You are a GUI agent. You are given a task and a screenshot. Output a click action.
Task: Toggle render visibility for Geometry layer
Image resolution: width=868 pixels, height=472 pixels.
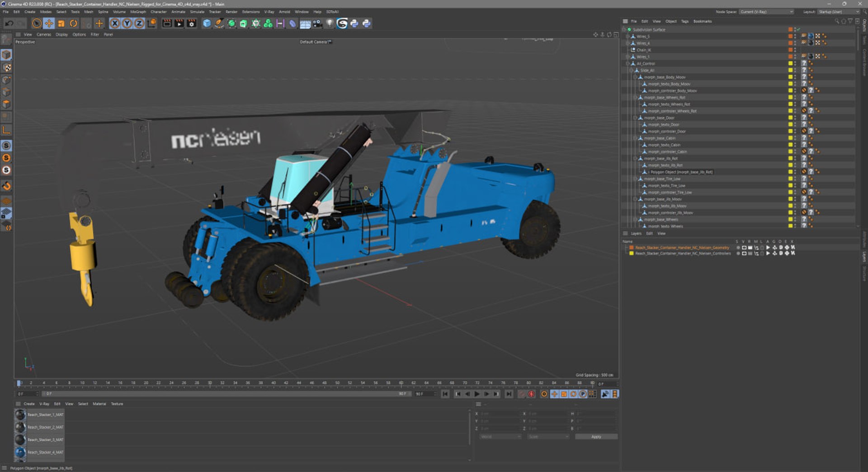tap(750, 248)
